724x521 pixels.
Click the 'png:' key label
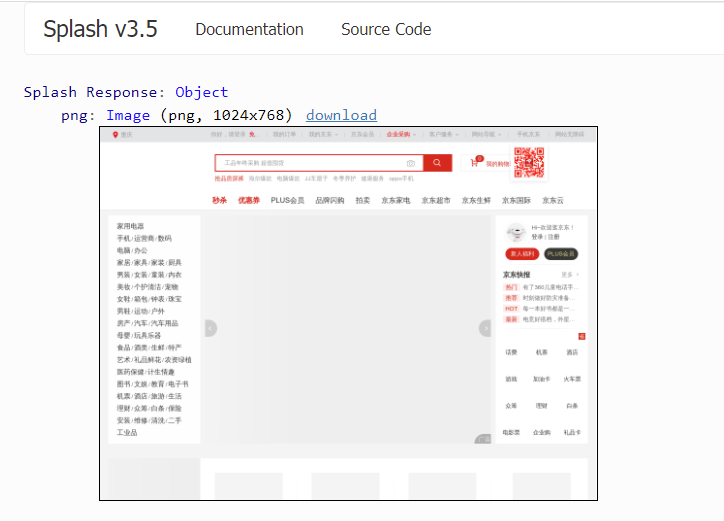78,115
